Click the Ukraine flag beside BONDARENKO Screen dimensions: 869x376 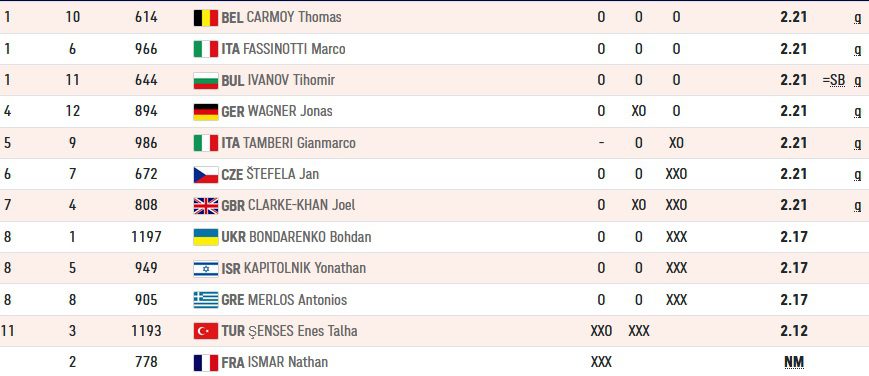pos(206,237)
